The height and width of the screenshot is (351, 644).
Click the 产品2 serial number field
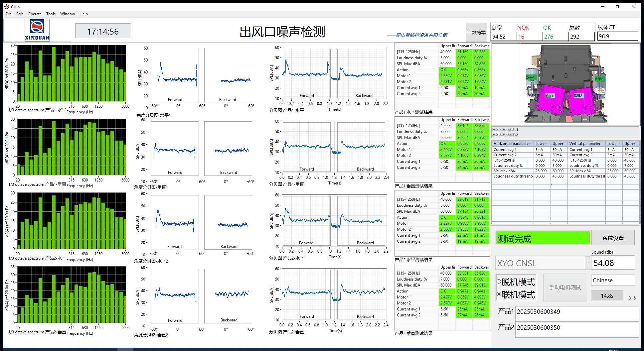pos(576,328)
